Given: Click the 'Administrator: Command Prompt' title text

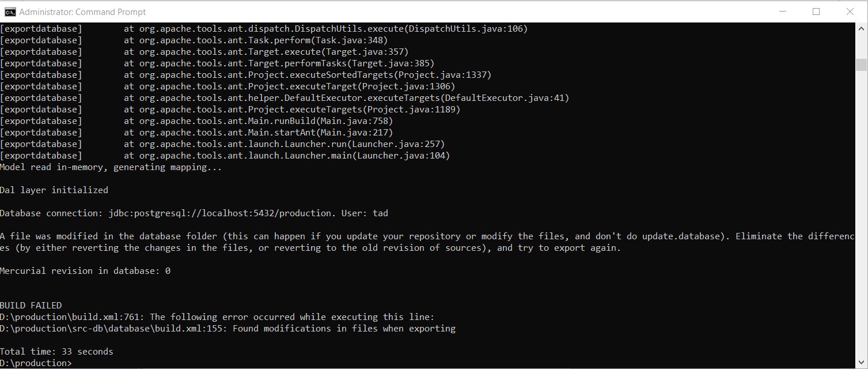Looking at the screenshot, I should pyautogui.click(x=82, y=12).
